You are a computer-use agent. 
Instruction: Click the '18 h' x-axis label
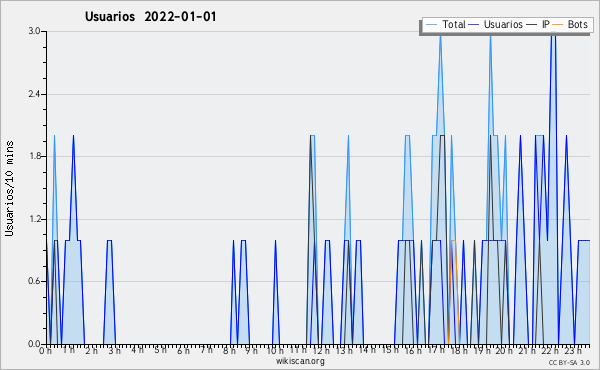tap(458, 350)
